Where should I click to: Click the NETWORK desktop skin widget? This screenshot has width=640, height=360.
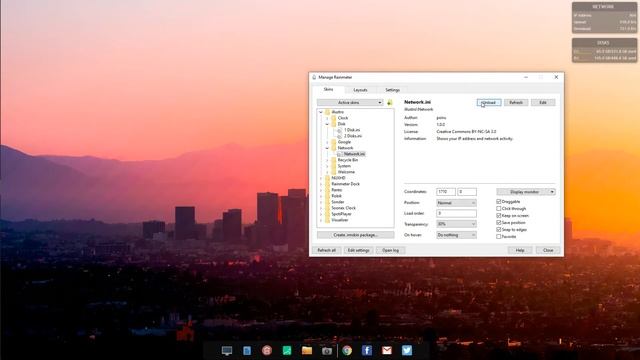click(604, 18)
